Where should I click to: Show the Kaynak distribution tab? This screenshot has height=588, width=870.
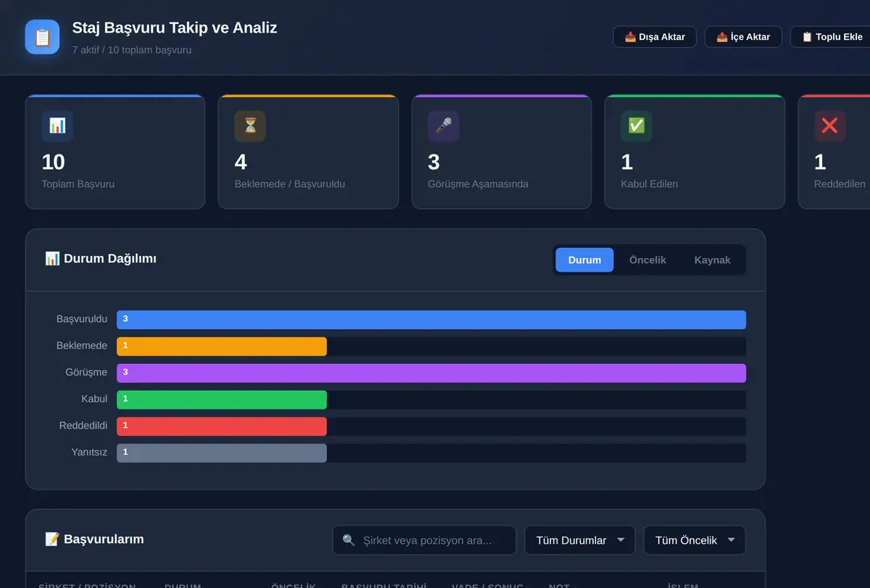[x=713, y=260]
